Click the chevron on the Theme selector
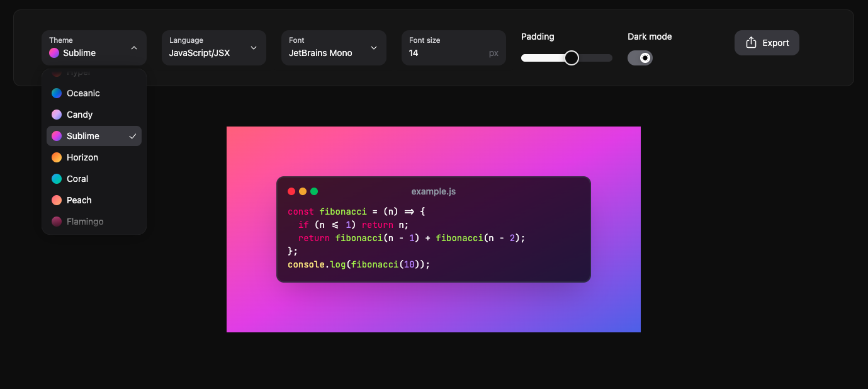The width and height of the screenshot is (868, 389). (134, 48)
